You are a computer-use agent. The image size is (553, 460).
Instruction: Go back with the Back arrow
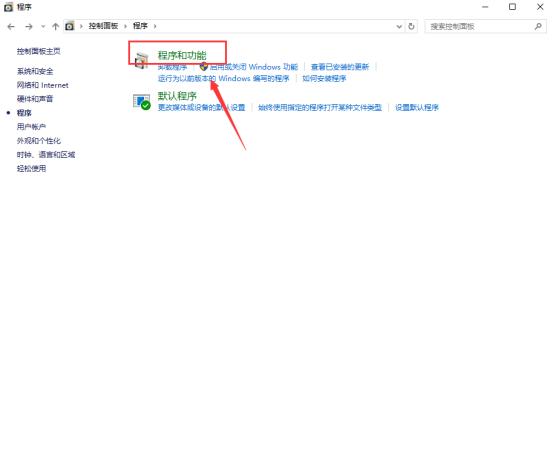point(11,26)
